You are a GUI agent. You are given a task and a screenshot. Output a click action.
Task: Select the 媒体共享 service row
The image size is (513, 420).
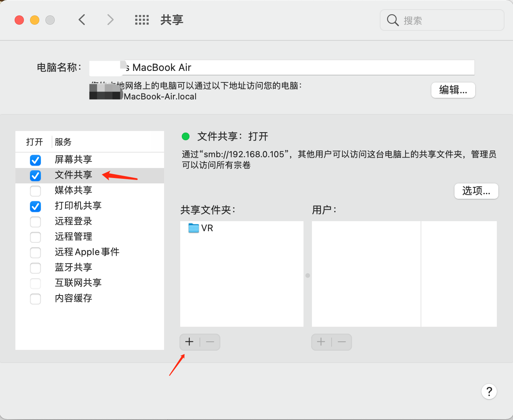click(x=90, y=191)
